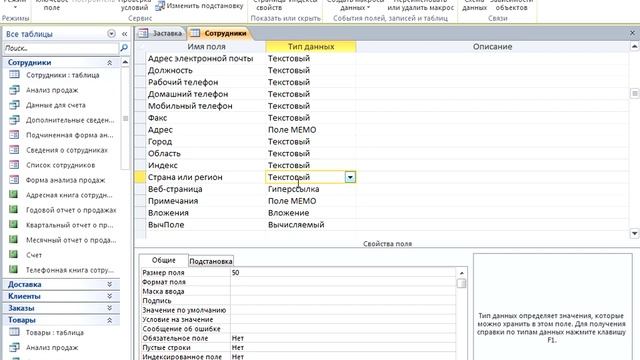Click the Тип данных column header
Screen dimensions: 640x360
click(x=311, y=47)
